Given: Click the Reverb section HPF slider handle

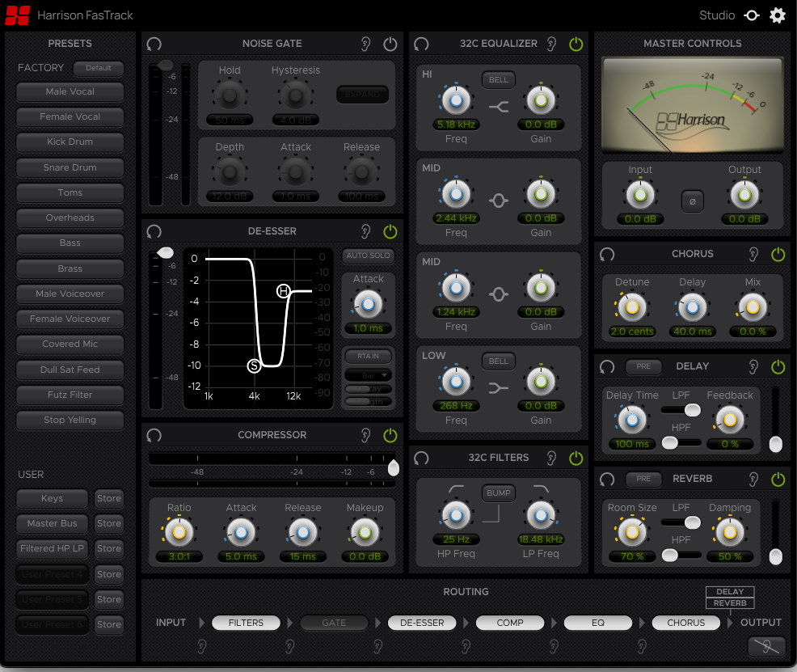Looking at the screenshot, I should click(x=670, y=555).
